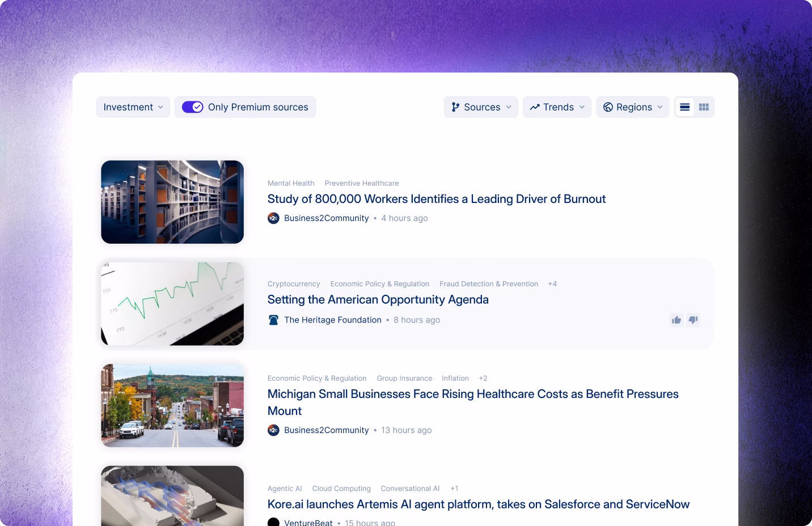
Task: Select the Group Insurance tag
Action: pyautogui.click(x=404, y=379)
